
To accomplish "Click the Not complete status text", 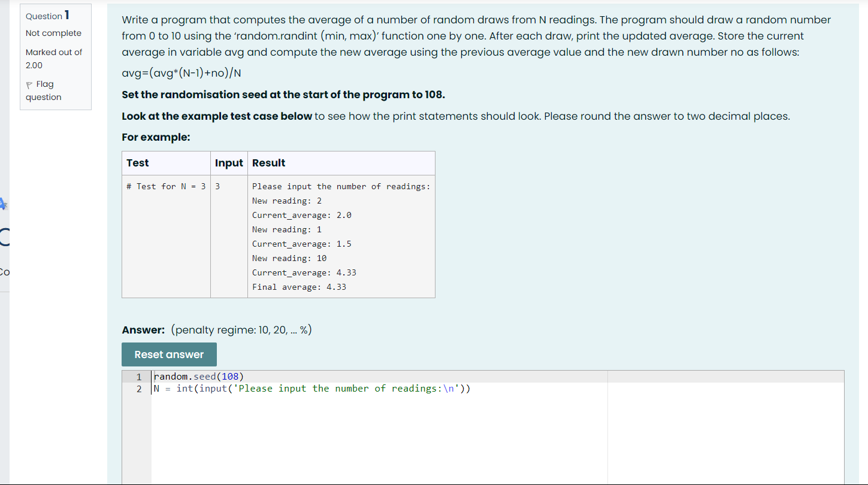I will (53, 33).
